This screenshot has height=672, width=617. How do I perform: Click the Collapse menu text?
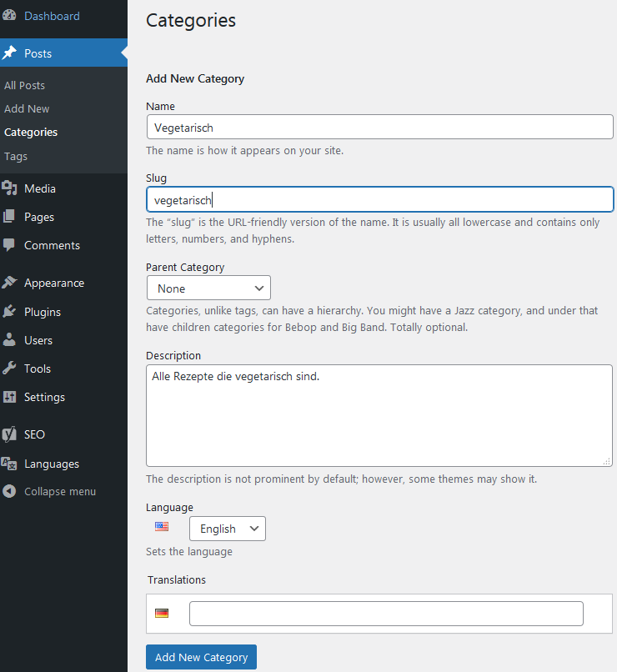tap(60, 492)
